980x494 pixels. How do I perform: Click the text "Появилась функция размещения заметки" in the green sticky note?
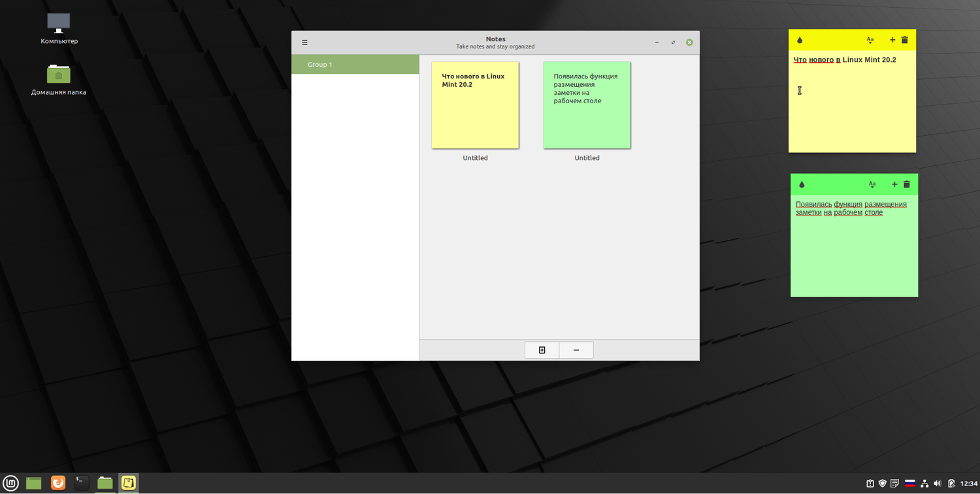(x=851, y=208)
